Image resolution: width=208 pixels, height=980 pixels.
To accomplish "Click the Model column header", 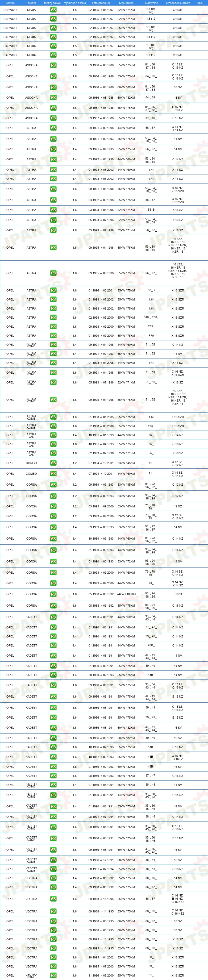I will coord(32,3).
